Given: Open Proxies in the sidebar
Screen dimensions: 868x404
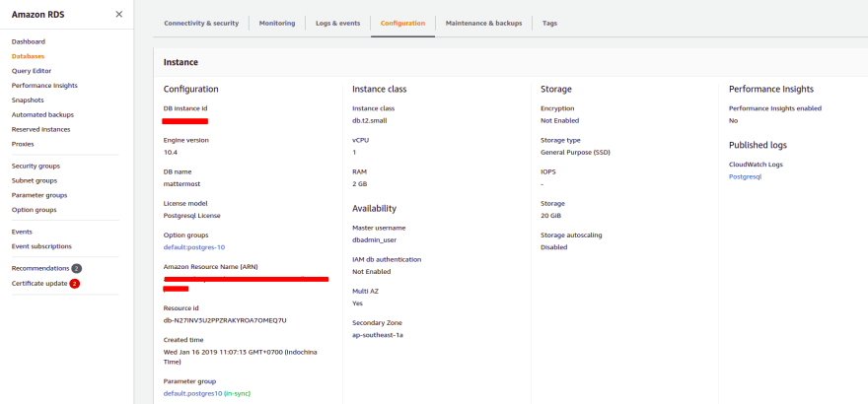Looking at the screenshot, I should [23, 144].
